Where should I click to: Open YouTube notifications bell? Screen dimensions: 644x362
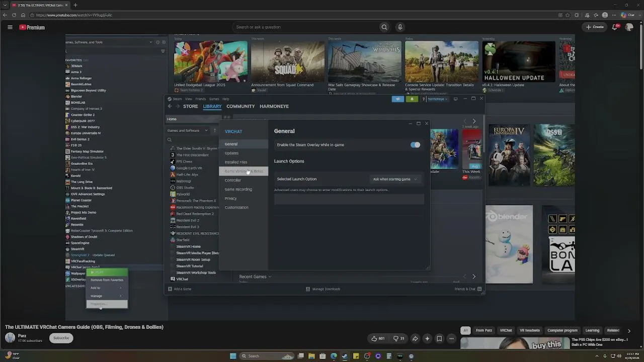click(615, 27)
